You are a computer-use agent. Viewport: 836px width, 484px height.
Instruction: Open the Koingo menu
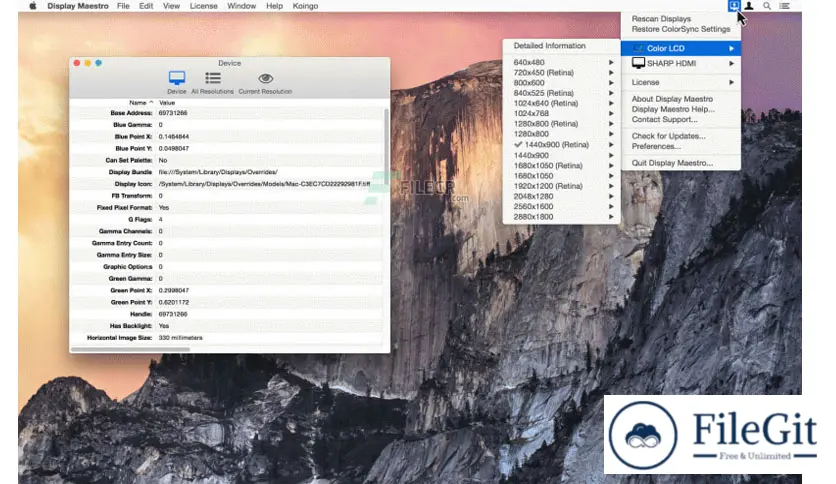tap(306, 6)
